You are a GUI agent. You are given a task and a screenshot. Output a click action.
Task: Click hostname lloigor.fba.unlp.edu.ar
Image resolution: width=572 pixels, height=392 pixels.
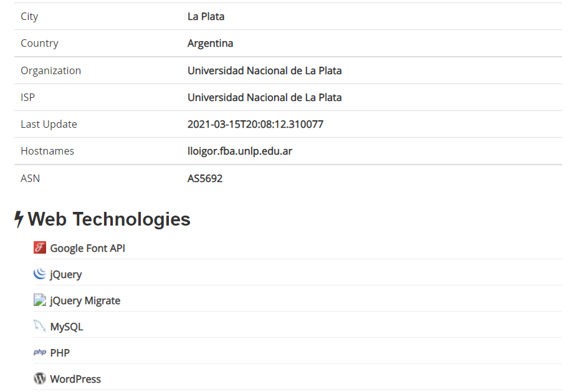click(240, 151)
